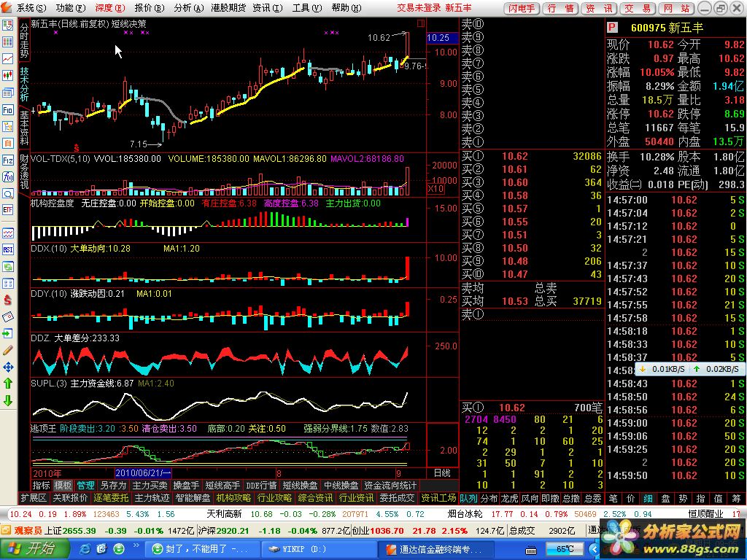
Task: Click the wavy indicator line icon above RSI
Action: pyautogui.click(x=7, y=233)
